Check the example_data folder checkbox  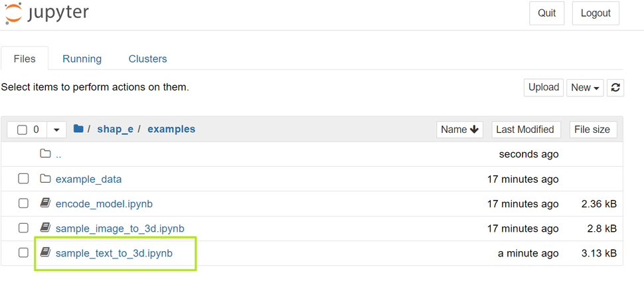click(x=23, y=179)
